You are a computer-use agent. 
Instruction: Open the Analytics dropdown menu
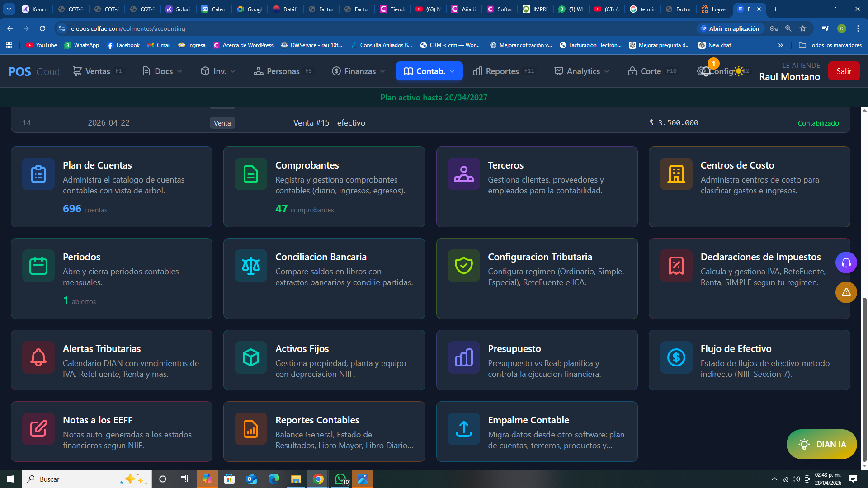(x=582, y=71)
